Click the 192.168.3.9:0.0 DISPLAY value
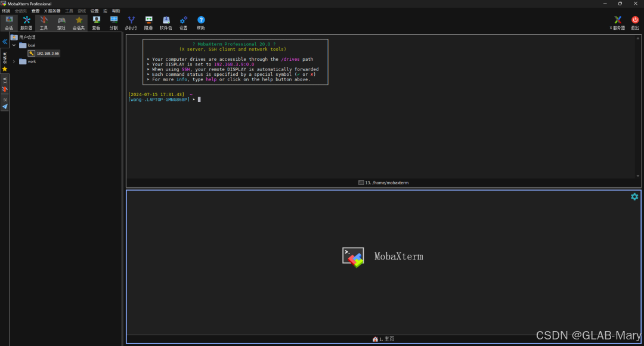Image resolution: width=644 pixels, height=346 pixels. pos(234,64)
